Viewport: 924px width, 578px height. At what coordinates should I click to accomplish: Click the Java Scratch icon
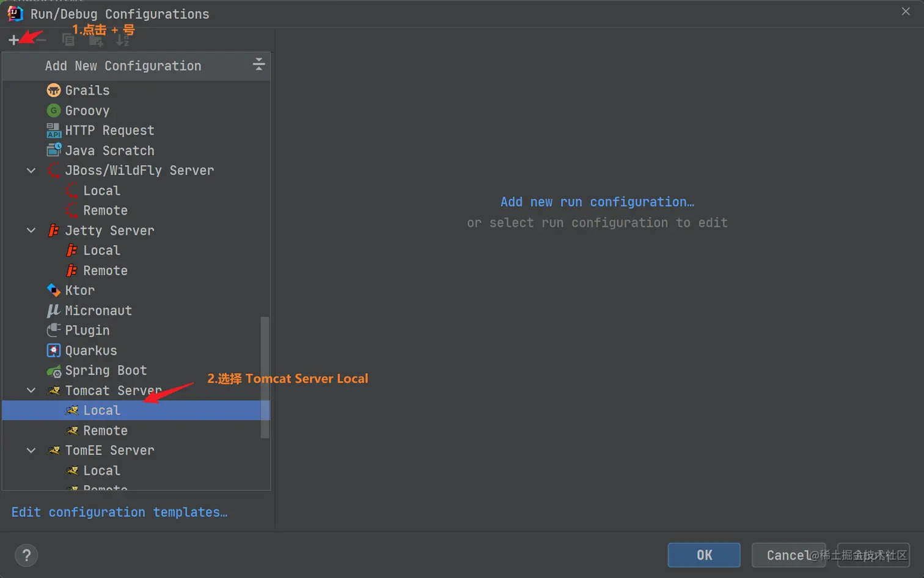click(54, 150)
